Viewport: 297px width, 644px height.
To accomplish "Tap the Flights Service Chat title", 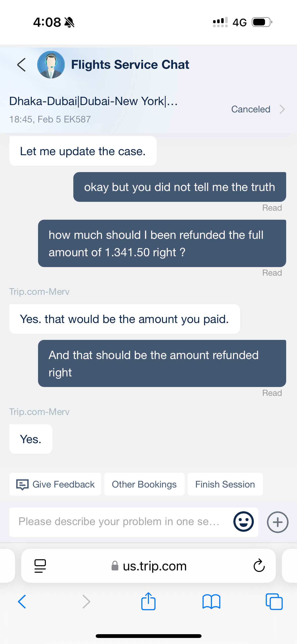I will click(130, 65).
